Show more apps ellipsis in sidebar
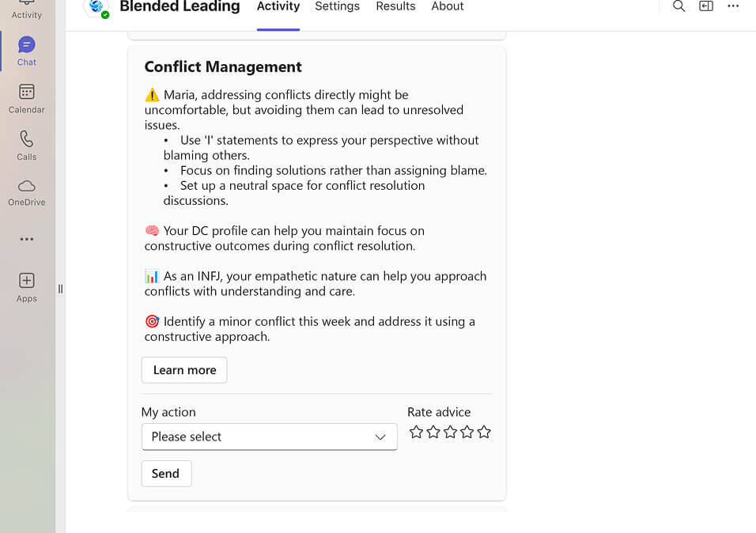The height and width of the screenshot is (533, 756). tap(27, 239)
